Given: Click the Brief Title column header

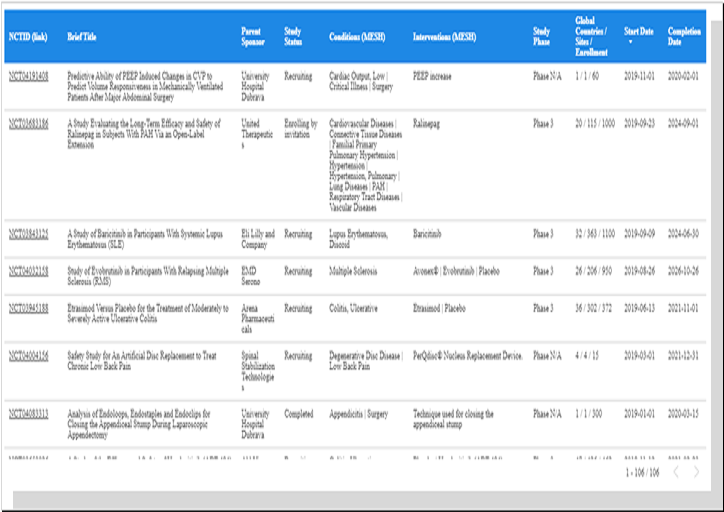Looking at the screenshot, I should [x=82, y=37].
